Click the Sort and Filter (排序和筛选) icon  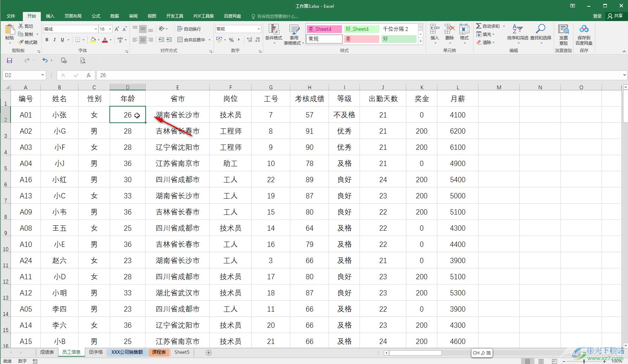pyautogui.click(x=518, y=30)
